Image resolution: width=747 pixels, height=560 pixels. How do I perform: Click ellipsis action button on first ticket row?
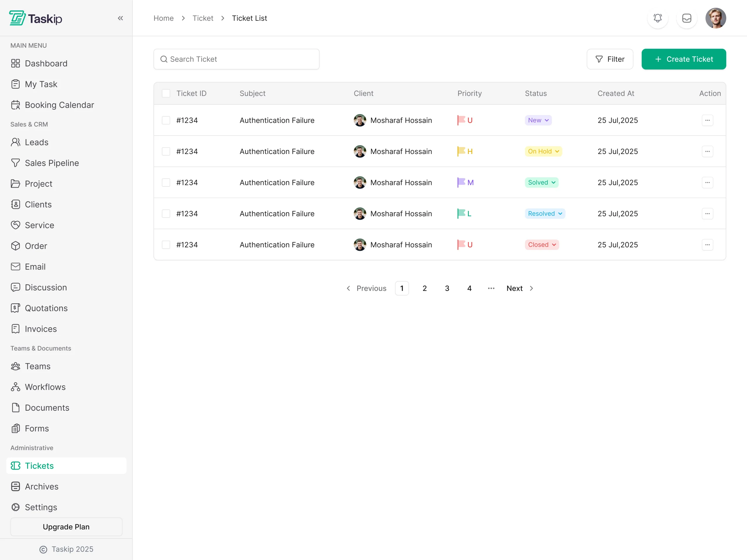(707, 120)
